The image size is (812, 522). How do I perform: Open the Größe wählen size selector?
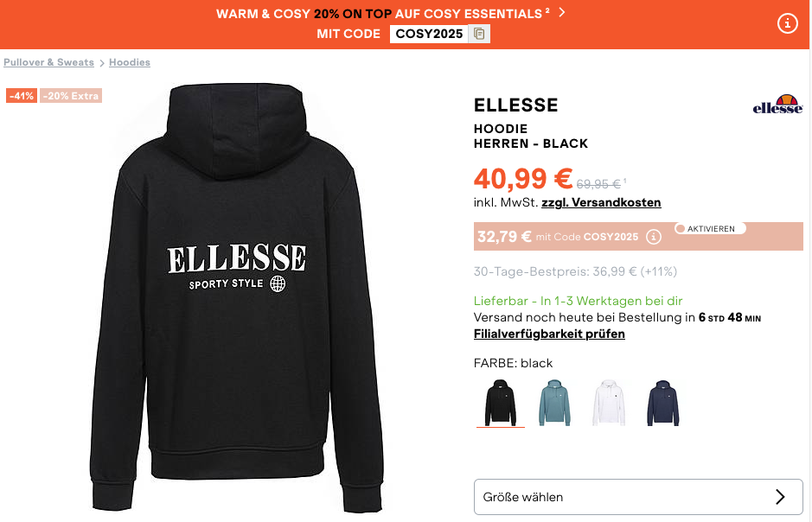638,497
